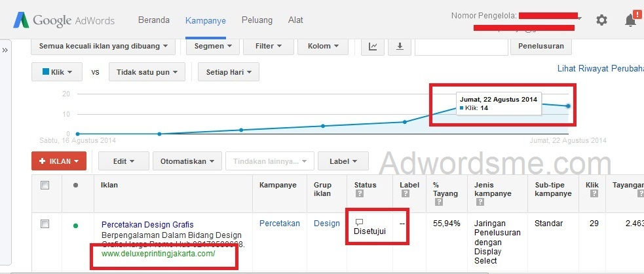Select all ads with the header checkbox
The height and width of the screenshot is (274, 644).
click(x=45, y=186)
